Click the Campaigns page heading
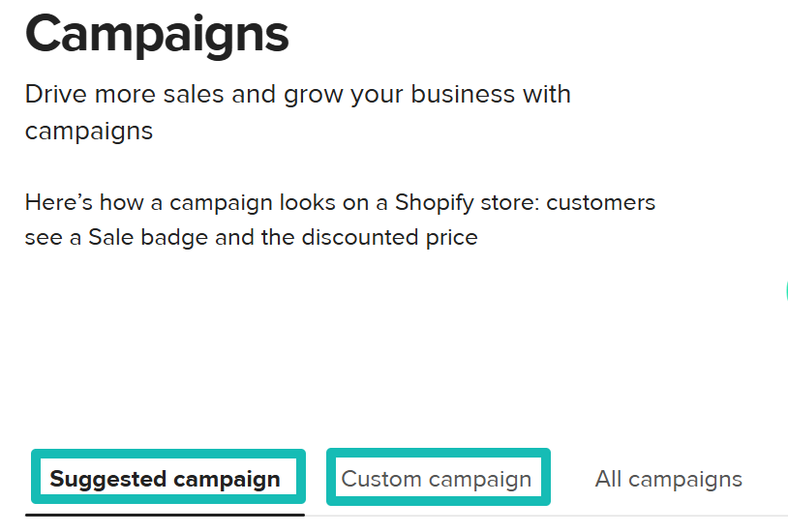788x532 pixels. point(157,35)
